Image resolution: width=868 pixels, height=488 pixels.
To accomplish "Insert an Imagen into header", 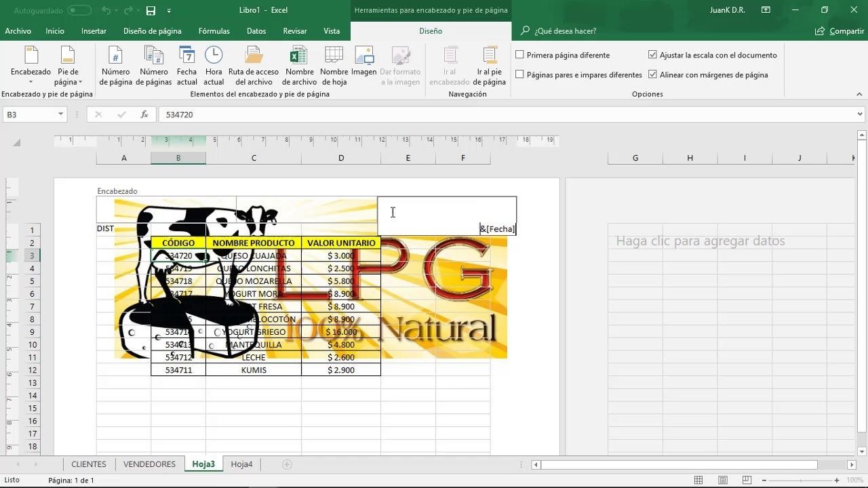I will [x=364, y=62].
